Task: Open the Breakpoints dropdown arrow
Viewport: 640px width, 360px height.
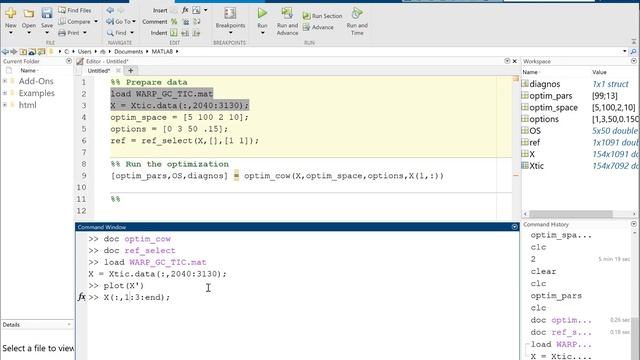Action: pos(230,33)
